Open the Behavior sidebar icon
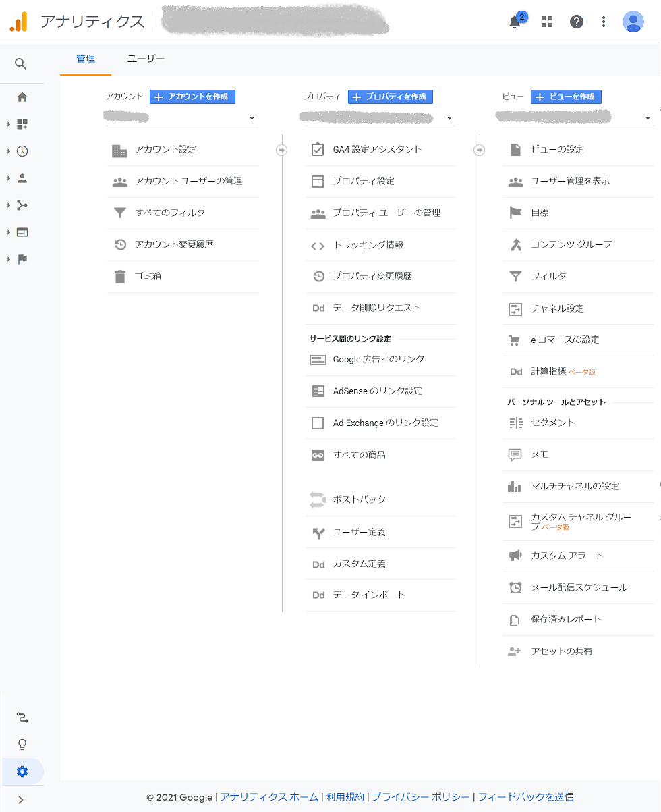Screen dimensions: 661x812 22,232
